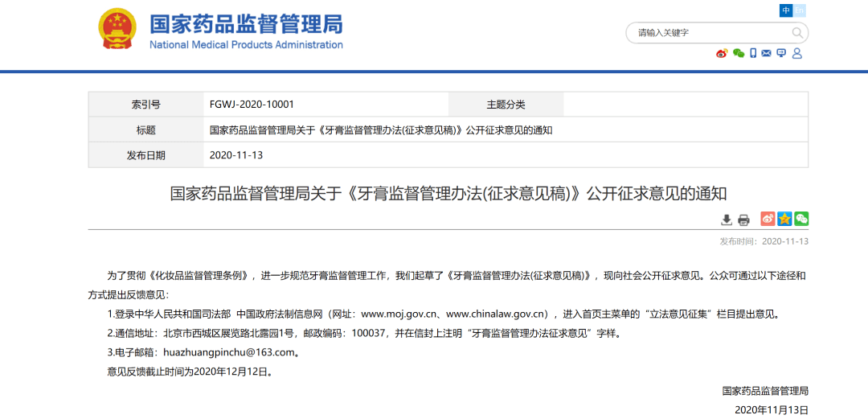Screen dimensions: 868x419
Task: Share article via green WeChat button
Action: pyautogui.click(x=801, y=219)
